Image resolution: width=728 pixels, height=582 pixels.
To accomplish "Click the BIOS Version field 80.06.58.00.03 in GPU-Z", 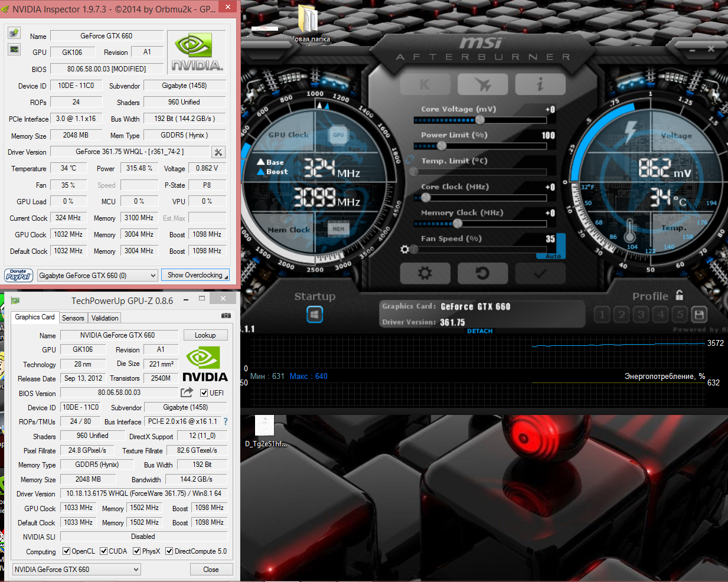I will [119, 393].
